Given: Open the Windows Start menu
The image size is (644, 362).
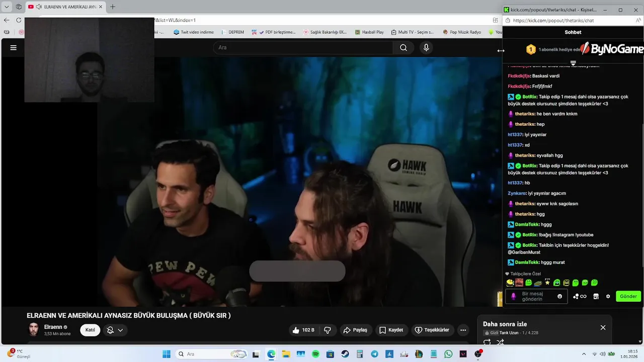Looking at the screenshot, I should (x=166, y=354).
